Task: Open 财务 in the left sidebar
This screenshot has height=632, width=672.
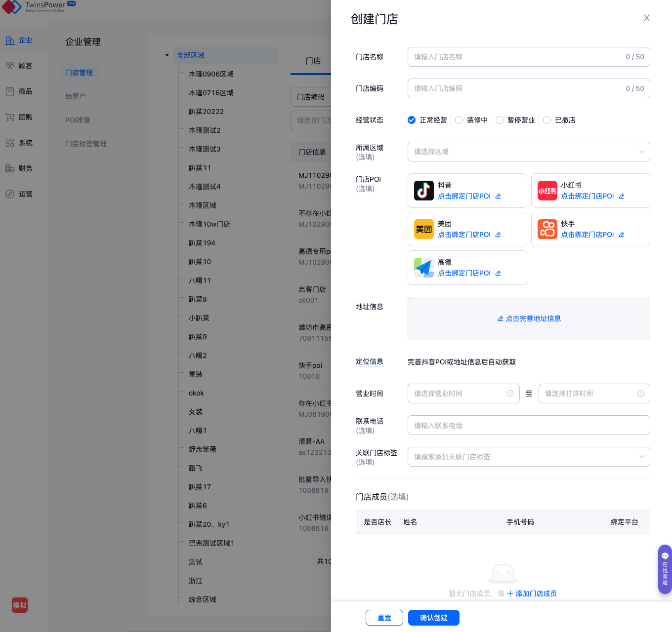Action: pyautogui.click(x=25, y=168)
